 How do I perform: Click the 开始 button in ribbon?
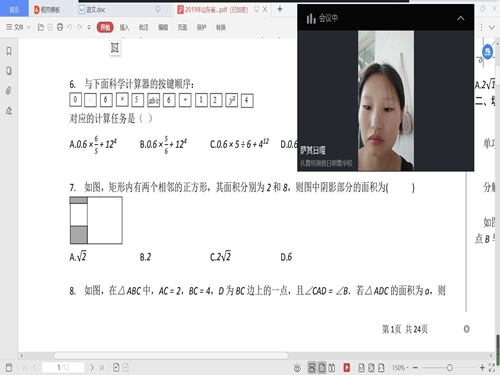(x=105, y=27)
